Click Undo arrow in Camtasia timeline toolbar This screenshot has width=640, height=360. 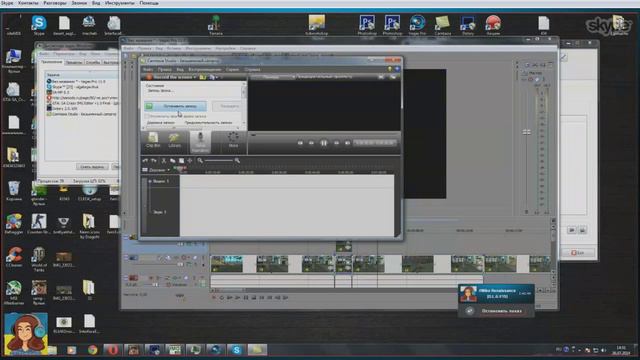click(145, 161)
